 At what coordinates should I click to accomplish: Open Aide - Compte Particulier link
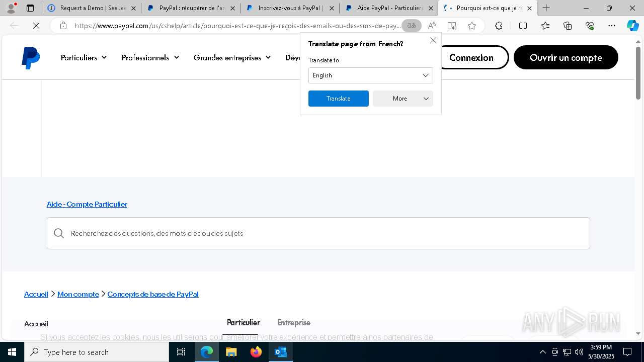[x=87, y=204]
